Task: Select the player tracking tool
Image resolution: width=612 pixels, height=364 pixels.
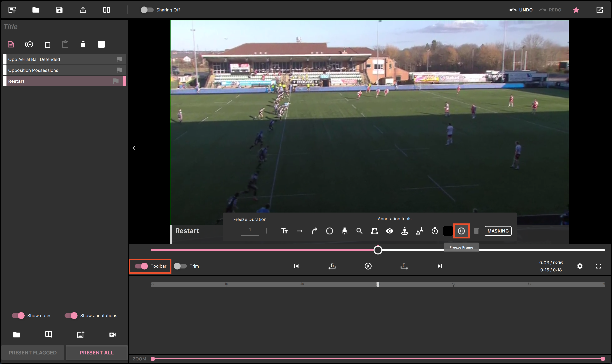Action: tap(420, 231)
